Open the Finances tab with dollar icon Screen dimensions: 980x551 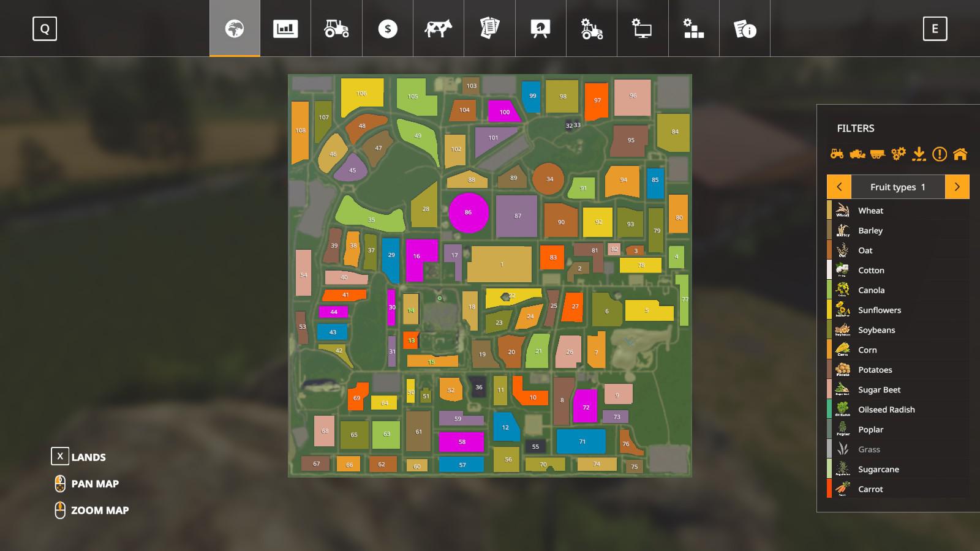click(388, 29)
